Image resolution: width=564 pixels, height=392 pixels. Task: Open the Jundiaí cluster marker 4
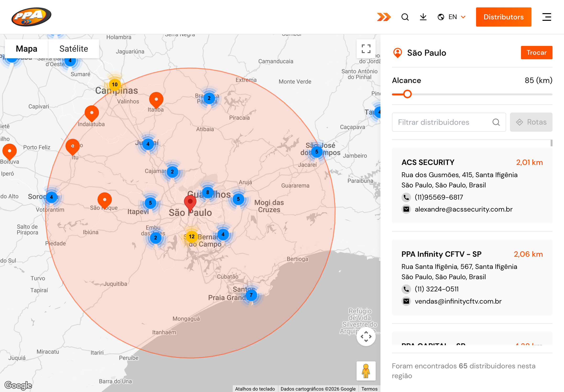pos(148,144)
